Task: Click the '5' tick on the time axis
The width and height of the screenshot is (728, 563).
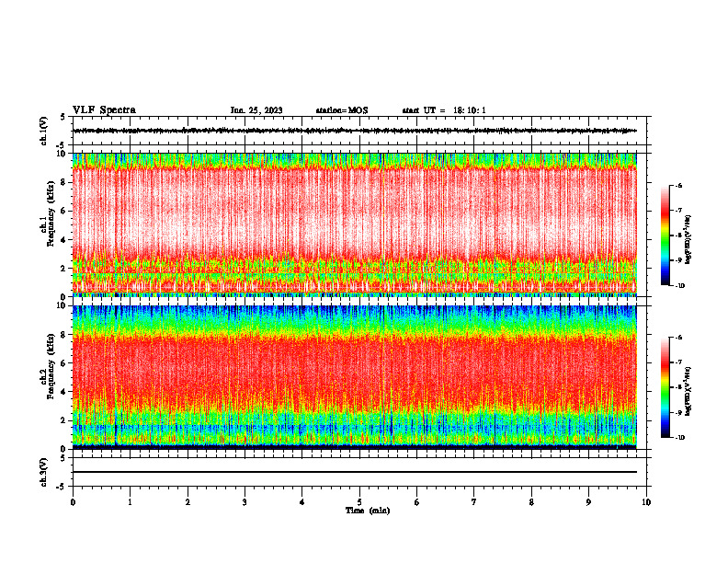Action: [359, 502]
